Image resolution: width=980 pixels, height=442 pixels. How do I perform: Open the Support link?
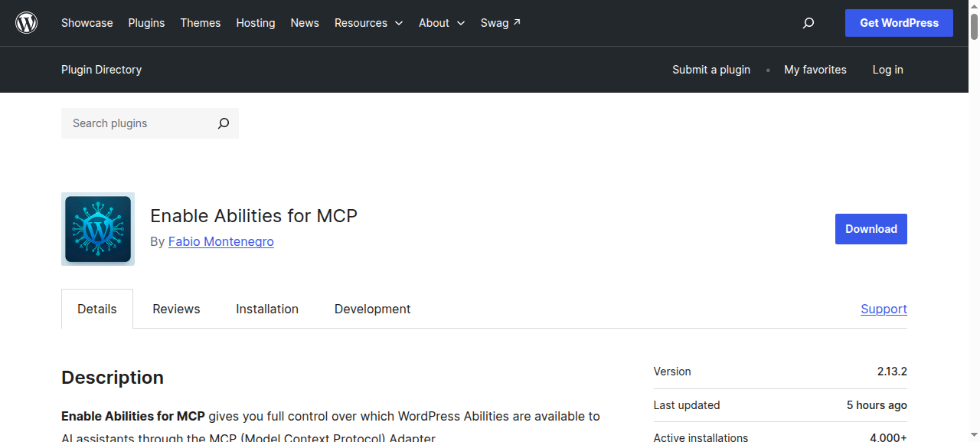pos(884,309)
